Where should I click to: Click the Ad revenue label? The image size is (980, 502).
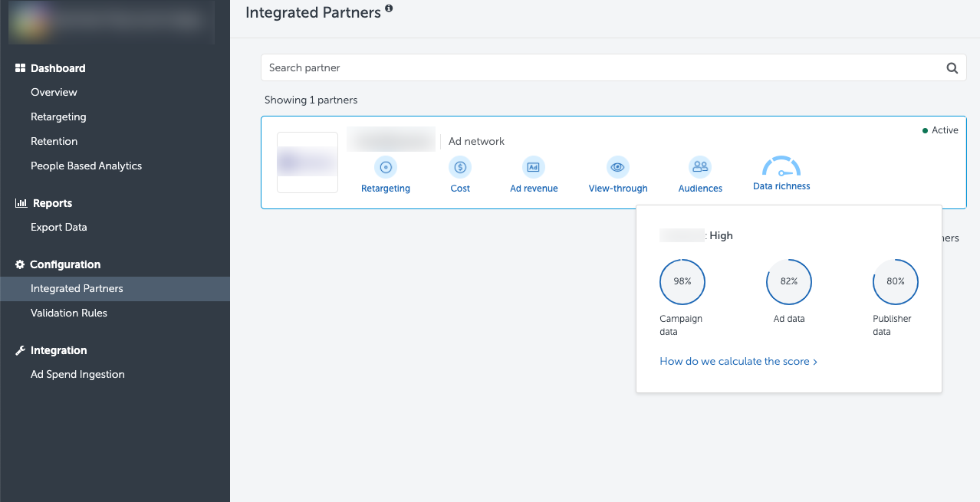click(x=534, y=189)
